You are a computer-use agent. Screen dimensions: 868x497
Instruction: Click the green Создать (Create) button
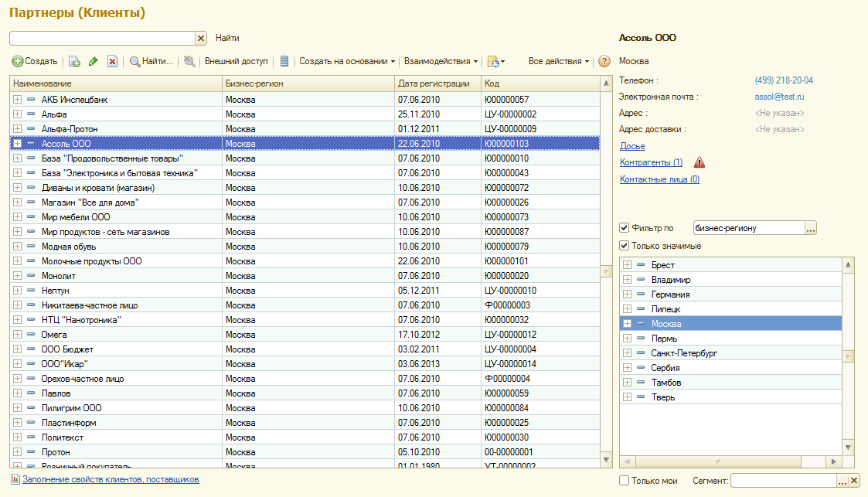coord(35,61)
